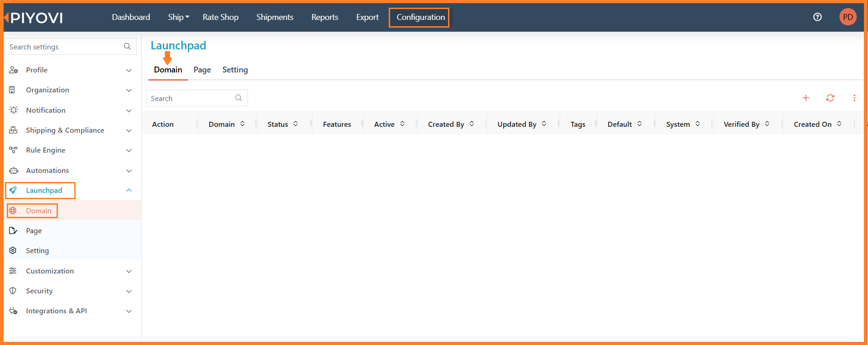Screen dimensions: 868x345
Task: Collapse the Launchpad section chevron
Action: pyautogui.click(x=129, y=190)
